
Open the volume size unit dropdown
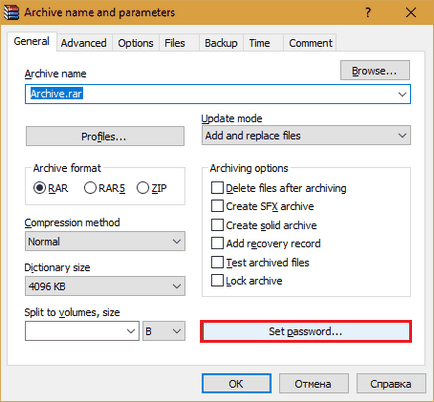164,331
